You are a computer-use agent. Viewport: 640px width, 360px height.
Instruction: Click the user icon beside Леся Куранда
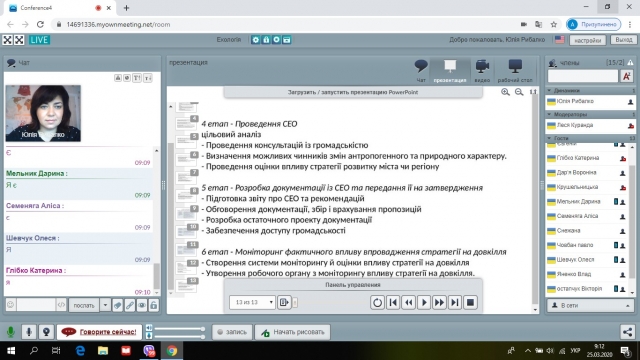tap(631, 126)
